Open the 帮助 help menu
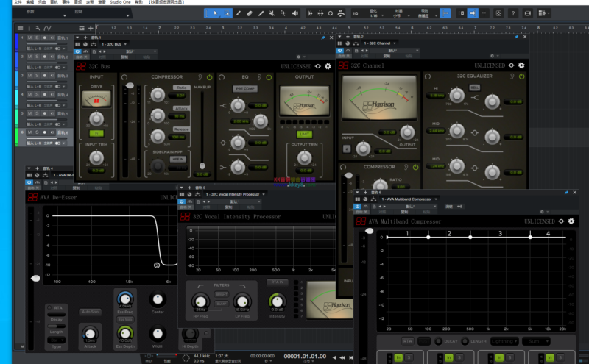Viewport: 589px width, 364px height. (x=139, y=2)
